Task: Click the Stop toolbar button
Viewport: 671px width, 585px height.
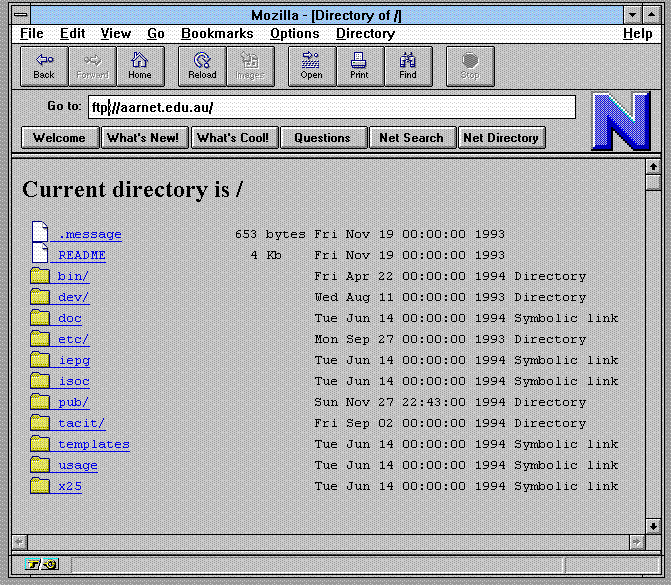Action: tap(470, 67)
